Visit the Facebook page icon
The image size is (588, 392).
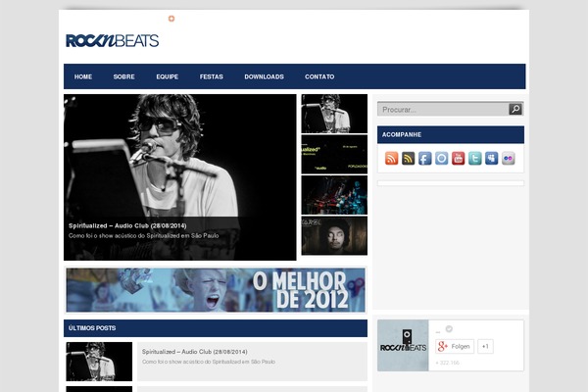425,159
